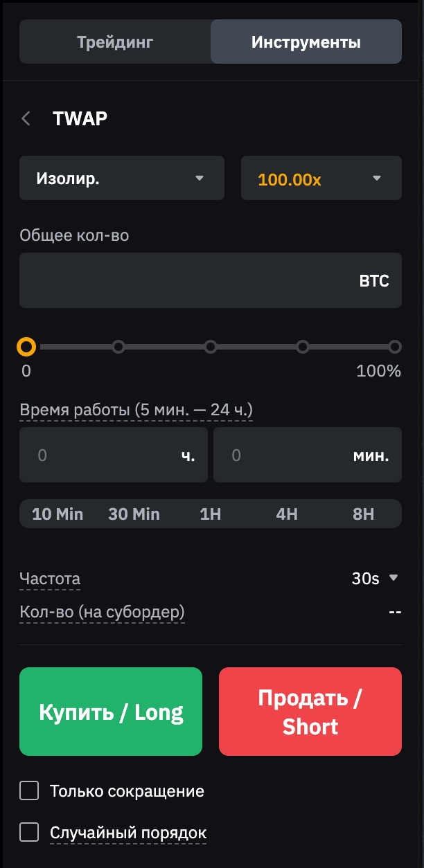
Task: Enable the Только сокращение checkbox
Action: (29, 790)
